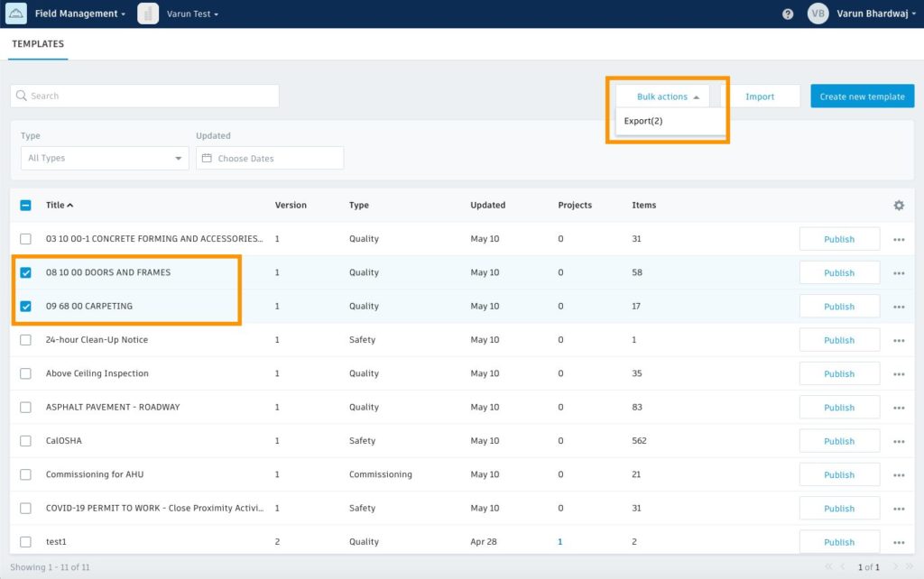Open more options for CalOSHA template

pyautogui.click(x=898, y=440)
